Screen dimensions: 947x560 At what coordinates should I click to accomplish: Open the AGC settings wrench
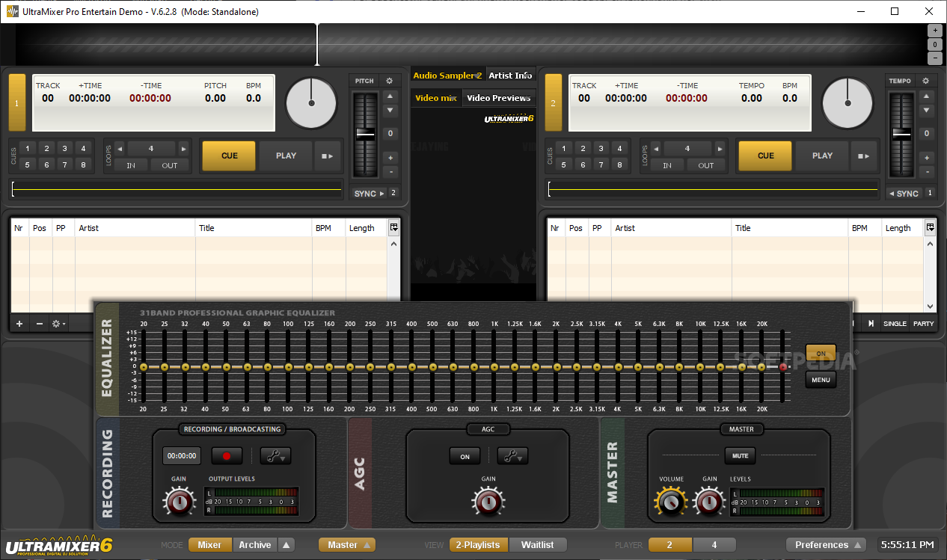pyautogui.click(x=512, y=456)
